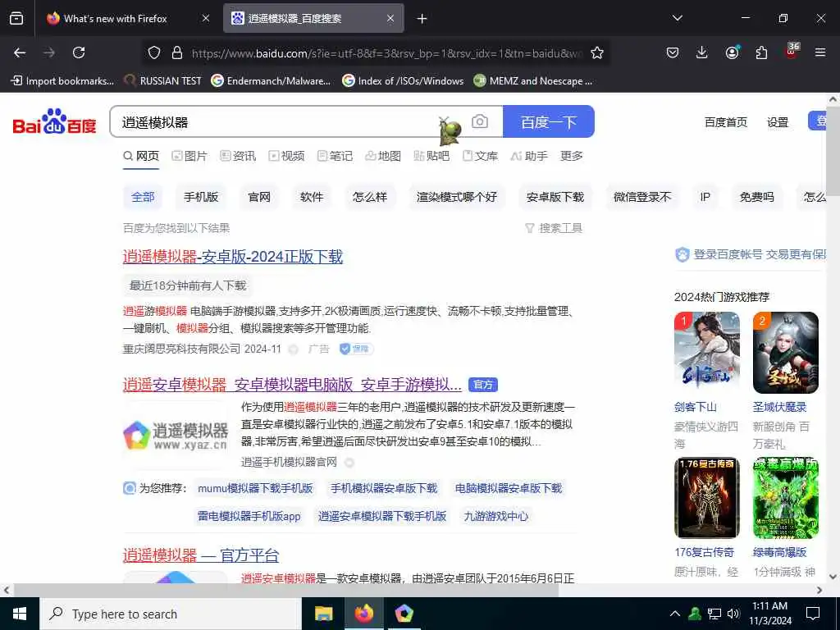Select 资讯 search tab
840x630 pixels.
click(x=238, y=156)
